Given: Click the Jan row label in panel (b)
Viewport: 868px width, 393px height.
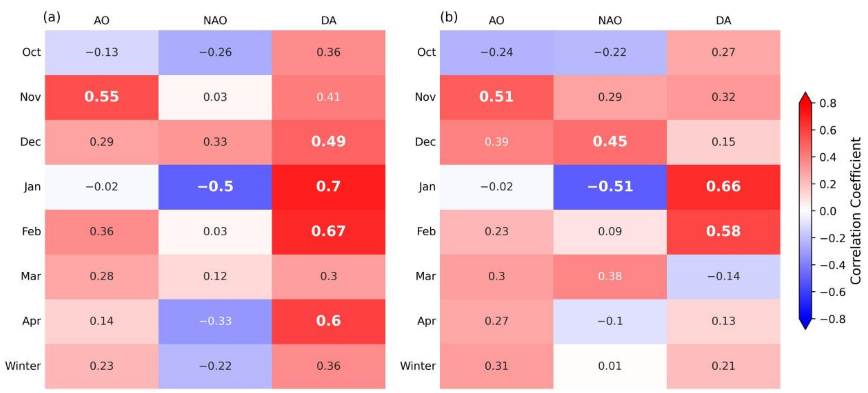Looking at the screenshot, I should pos(427,187).
